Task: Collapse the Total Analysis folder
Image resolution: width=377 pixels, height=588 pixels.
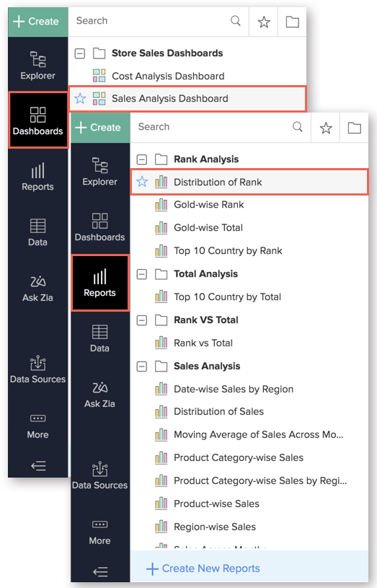Action: click(142, 274)
